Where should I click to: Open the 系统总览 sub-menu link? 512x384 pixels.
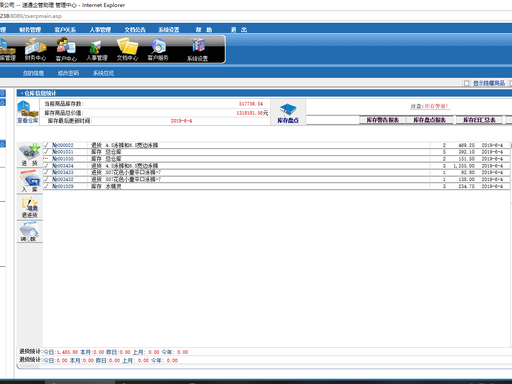point(103,73)
